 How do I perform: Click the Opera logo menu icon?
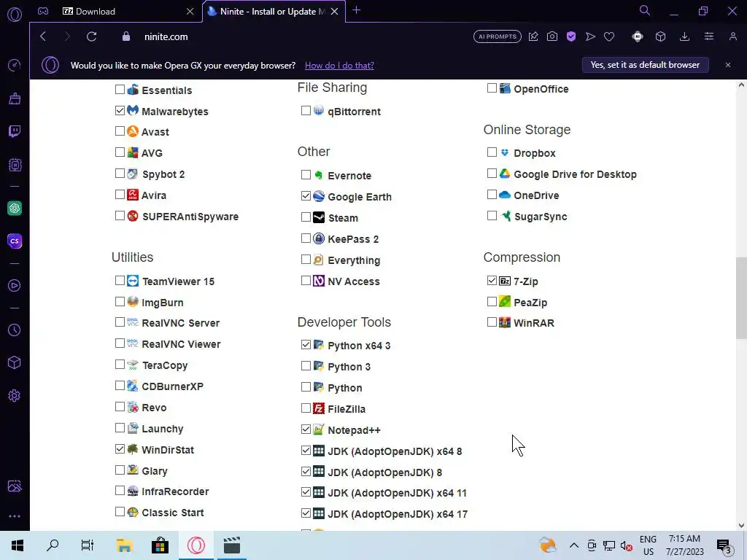15,15
